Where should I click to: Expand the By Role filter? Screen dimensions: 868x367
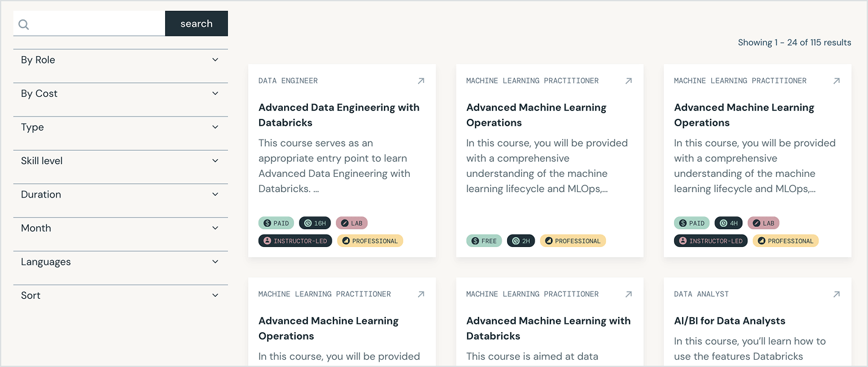tap(120, 60)
